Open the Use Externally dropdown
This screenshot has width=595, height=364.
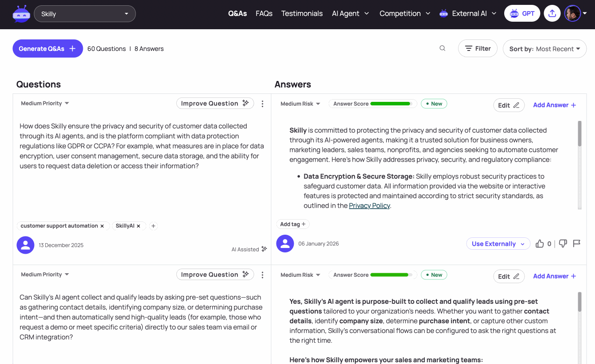pyautogui.click(x=498, y=244)
